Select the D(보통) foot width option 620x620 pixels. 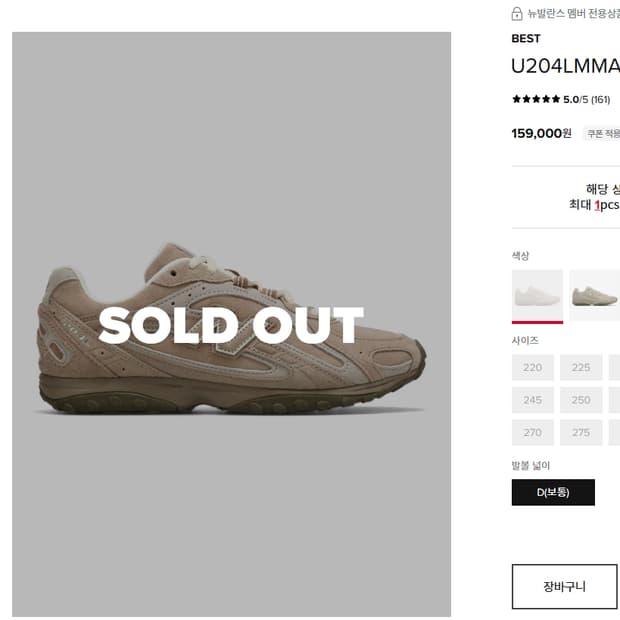pos(553,492)
